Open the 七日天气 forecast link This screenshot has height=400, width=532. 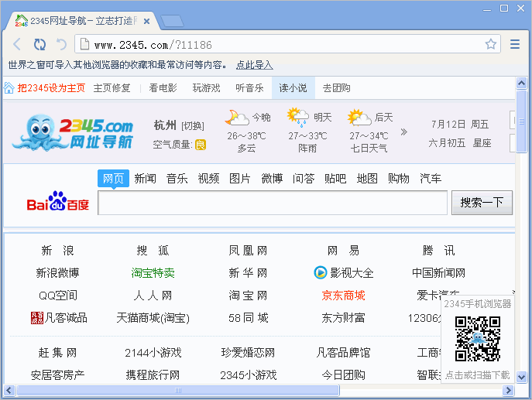pos(369,148)
